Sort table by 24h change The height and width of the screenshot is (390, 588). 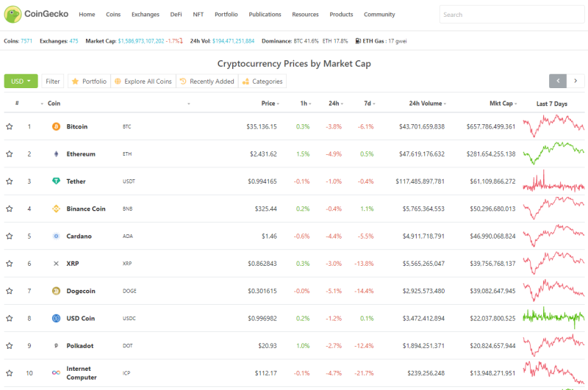click(x=336, y=104)
